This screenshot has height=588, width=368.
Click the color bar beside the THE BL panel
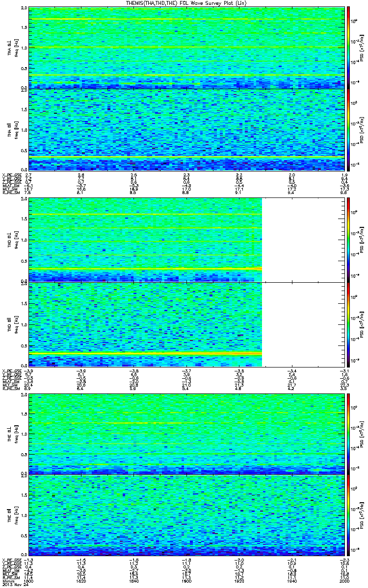tap(348, 433)
